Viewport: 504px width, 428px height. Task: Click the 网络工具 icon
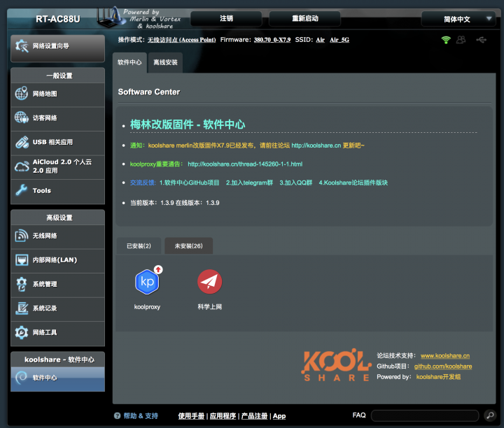(22, 332)
